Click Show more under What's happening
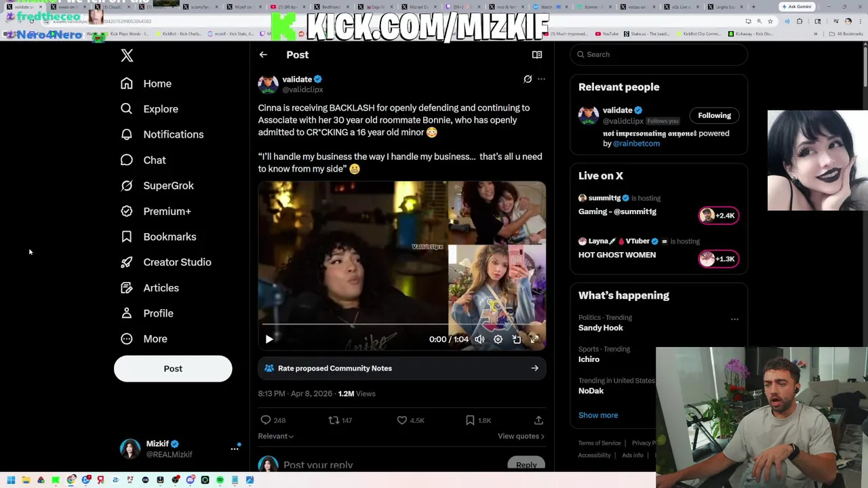The height and width of the screenshot is (488, 868). 598,415
